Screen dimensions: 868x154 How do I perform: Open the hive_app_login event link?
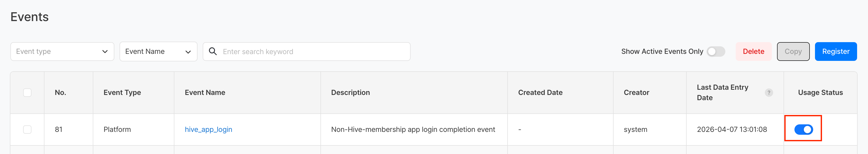(208, 129)
